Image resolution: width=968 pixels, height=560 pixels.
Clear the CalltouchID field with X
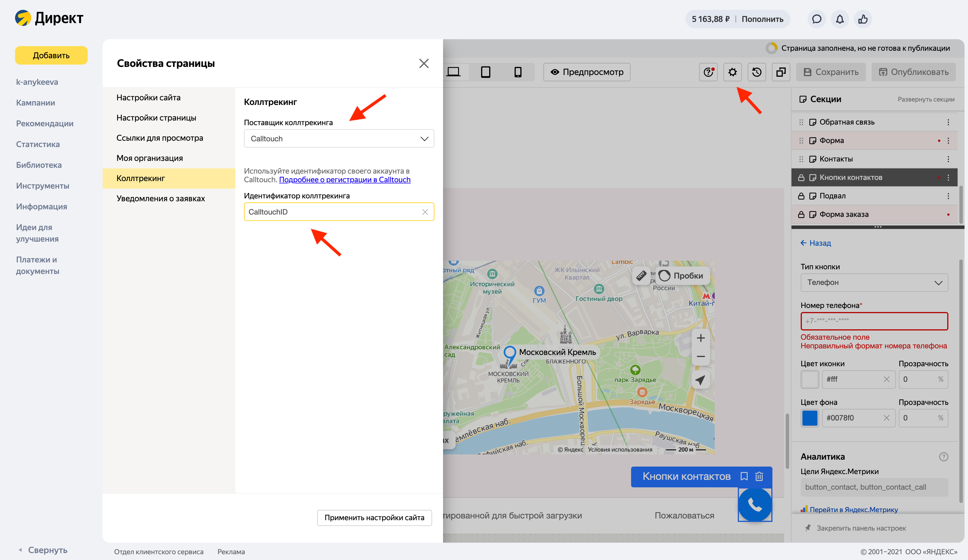pos(425,212)
